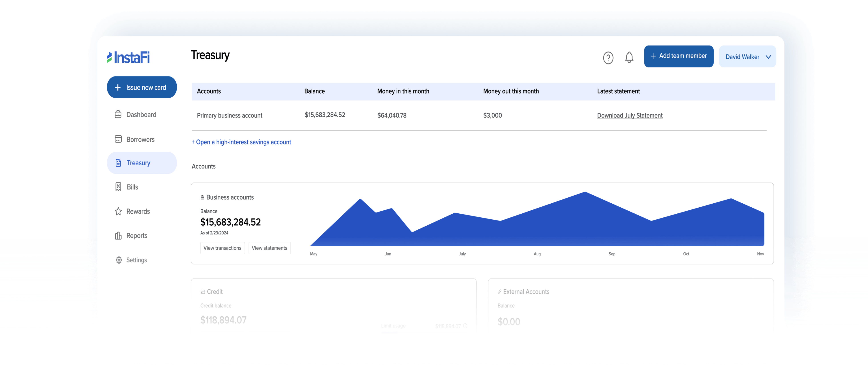Image resolution: width=868 pixels, height=373 pixels.
Task: Click the View statements button
Action: point(269,248)
